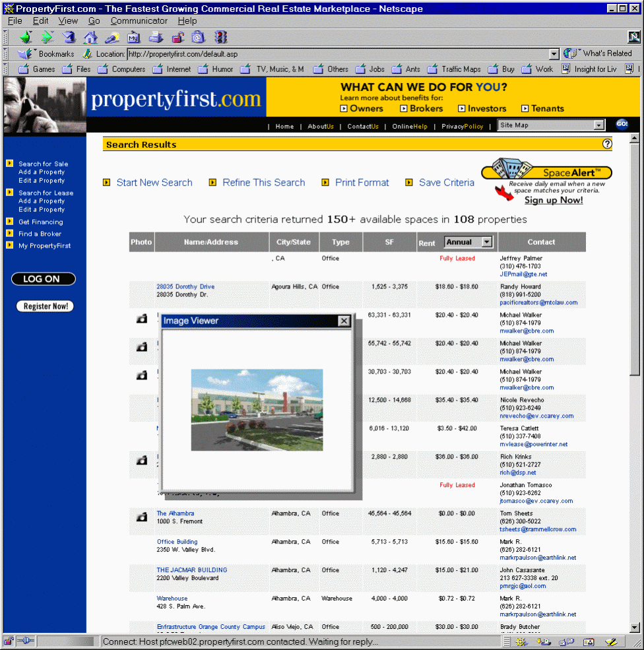The image size is (644, 650).
Task: Open the Site Map dropdown
Action: [599, 125]
